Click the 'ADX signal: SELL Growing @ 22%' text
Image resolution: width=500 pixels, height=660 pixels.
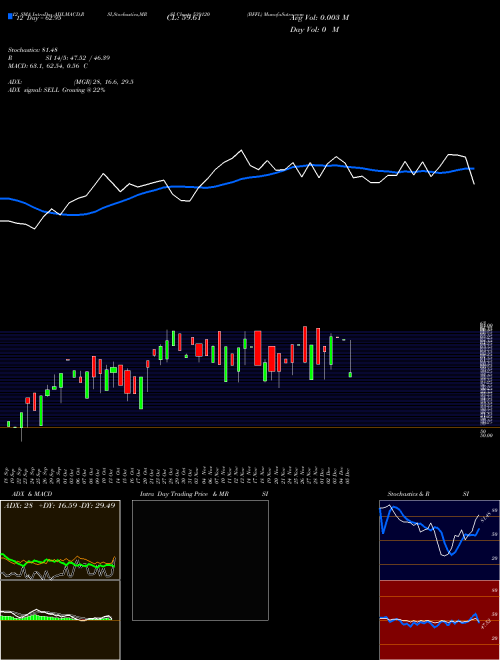(56, 90)
